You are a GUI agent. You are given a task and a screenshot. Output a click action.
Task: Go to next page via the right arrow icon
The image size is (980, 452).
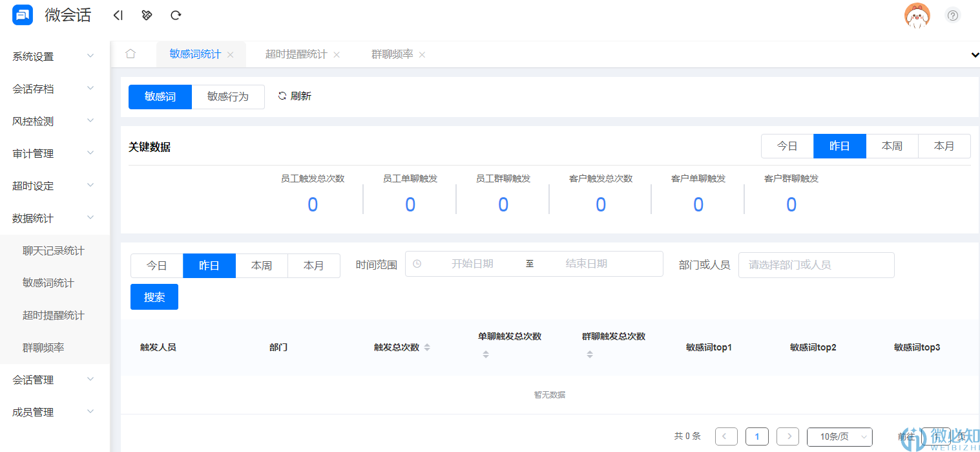[787, 436]
